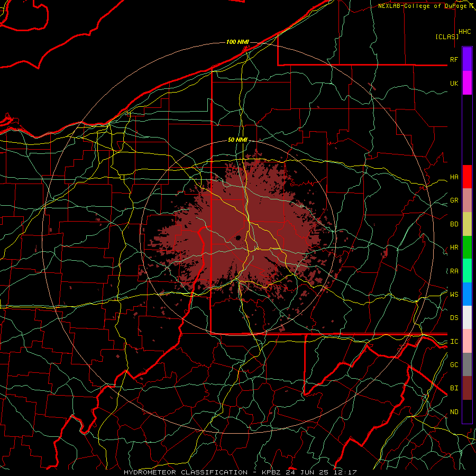Click the RA legend label

tap(454, 271)
